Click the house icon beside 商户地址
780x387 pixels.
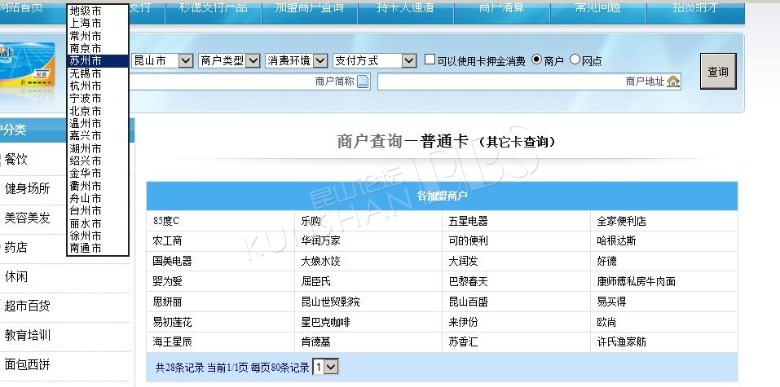click(673, 81)
